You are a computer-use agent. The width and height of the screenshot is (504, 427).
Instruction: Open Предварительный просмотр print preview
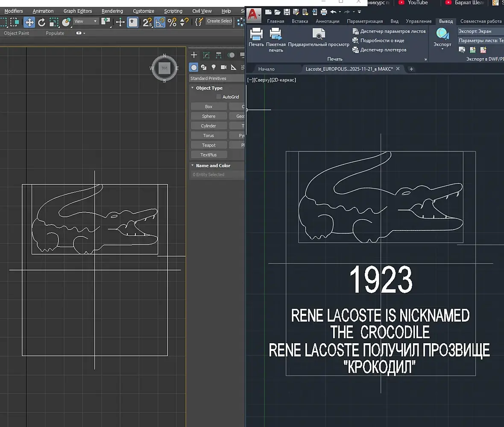(319, 34)
